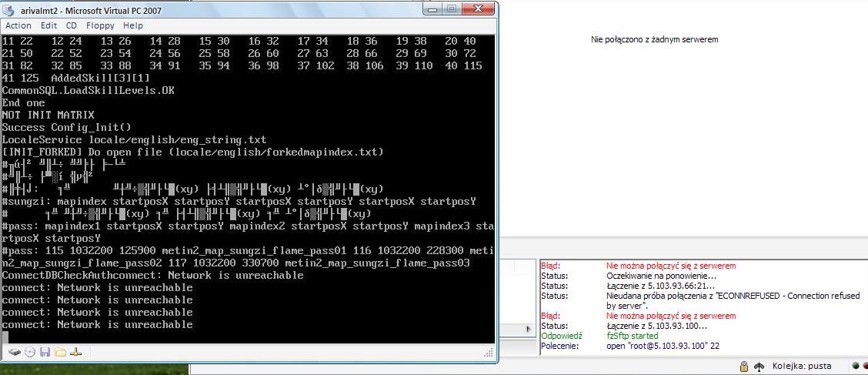Open the Edit menu in Virtual PC
The width and height of the screenshot is (868, 375).
[48, 25]
